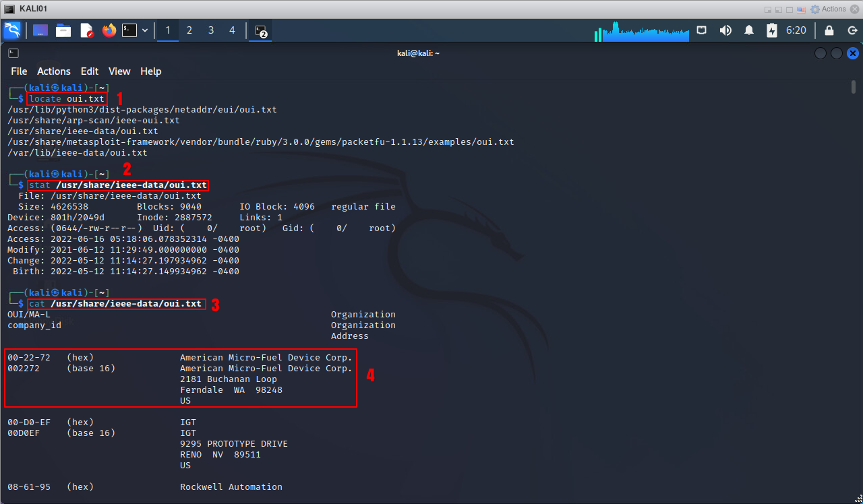863x504 pixels.
Task: Open the text editor panel icon
Action: [x=86, y=30]
